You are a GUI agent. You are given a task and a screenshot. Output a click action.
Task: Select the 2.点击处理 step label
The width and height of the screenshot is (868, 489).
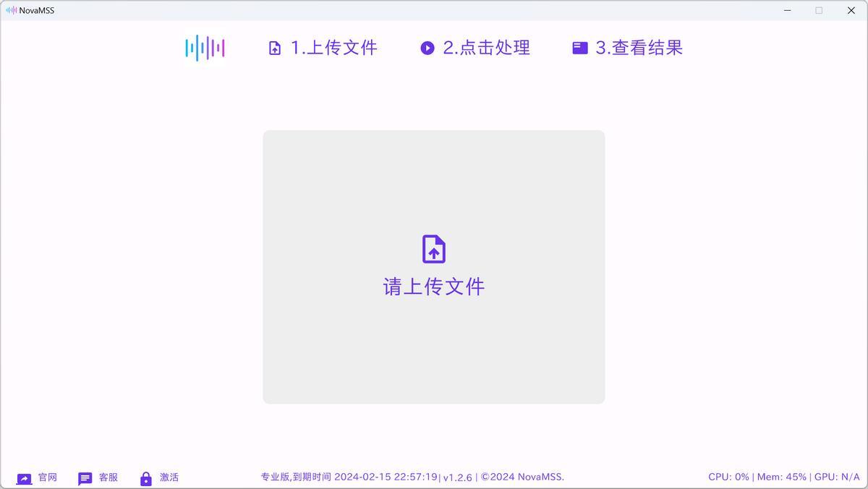pyautogui.click(x=486, y=48)
